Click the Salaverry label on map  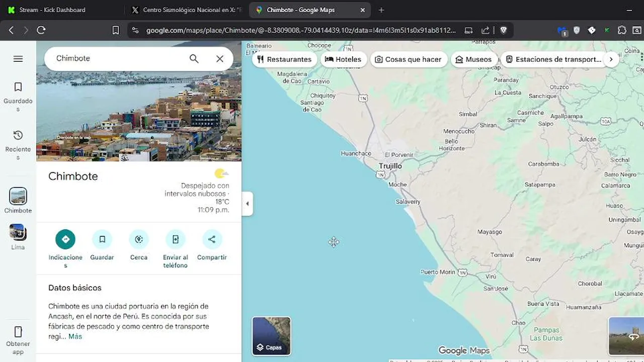click(408, 202)
